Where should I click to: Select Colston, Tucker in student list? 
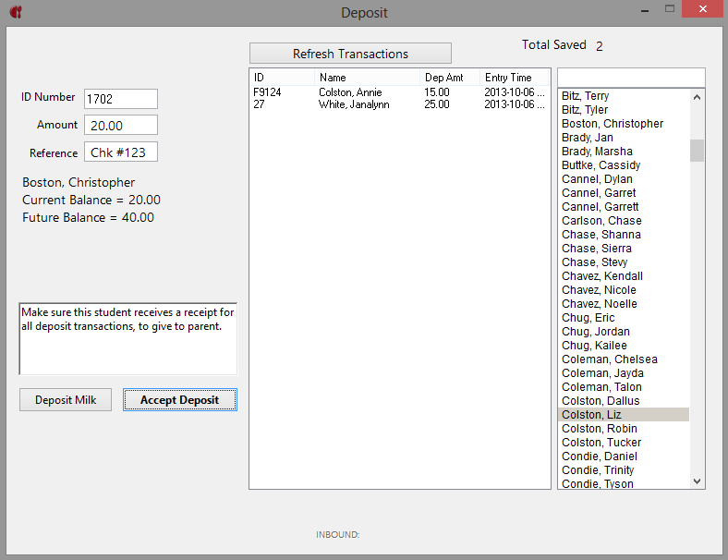(623, 443)
